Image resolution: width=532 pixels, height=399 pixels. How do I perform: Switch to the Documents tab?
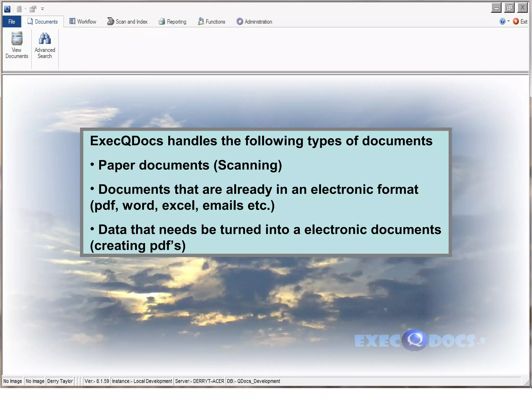coord(43,22)
